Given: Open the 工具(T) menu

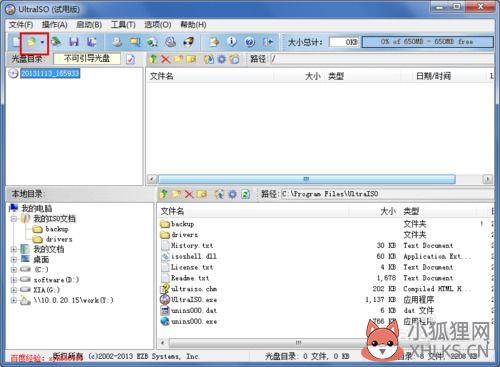Looking at the screenshot, I should [x=123, y=25].
